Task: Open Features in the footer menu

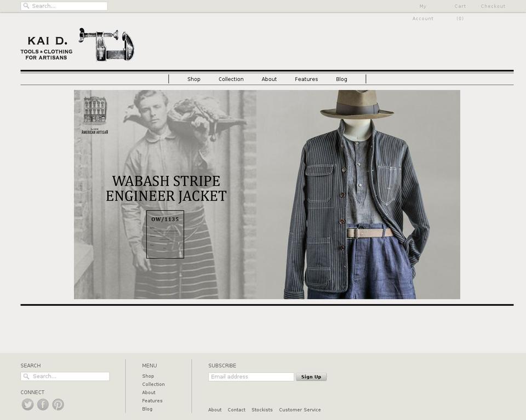Action: click(x=152, y=400)
